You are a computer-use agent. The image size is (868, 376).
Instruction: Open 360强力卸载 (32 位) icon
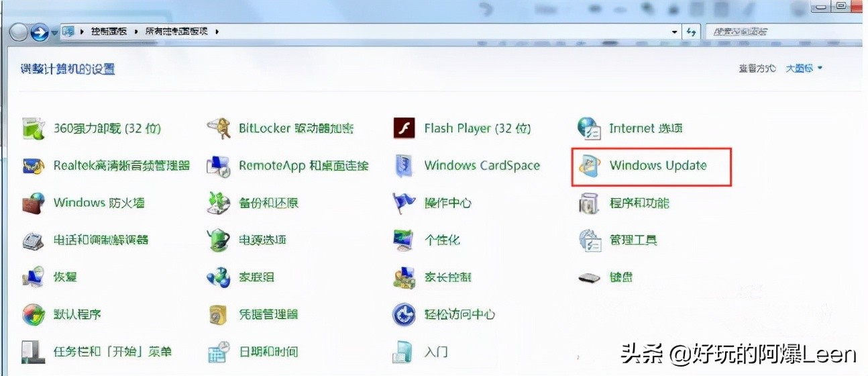pyautogui.click(x=34, y=128)
